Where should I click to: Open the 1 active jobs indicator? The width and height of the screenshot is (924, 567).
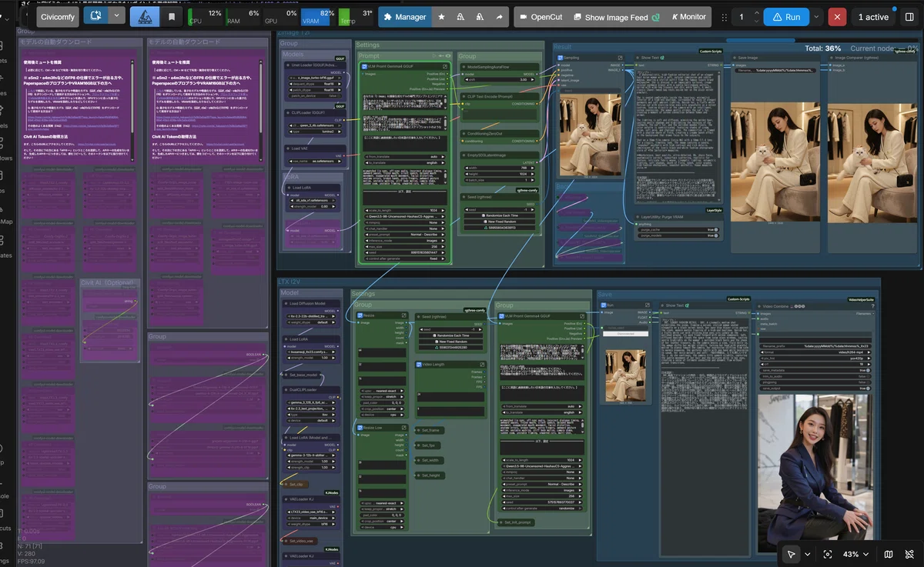[873, 16]
